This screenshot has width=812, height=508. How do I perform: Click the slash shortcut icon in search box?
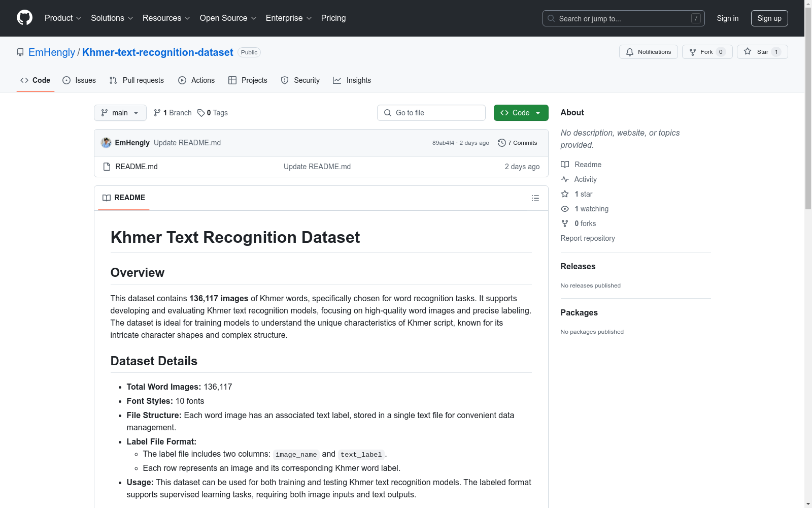pos(696,18)
